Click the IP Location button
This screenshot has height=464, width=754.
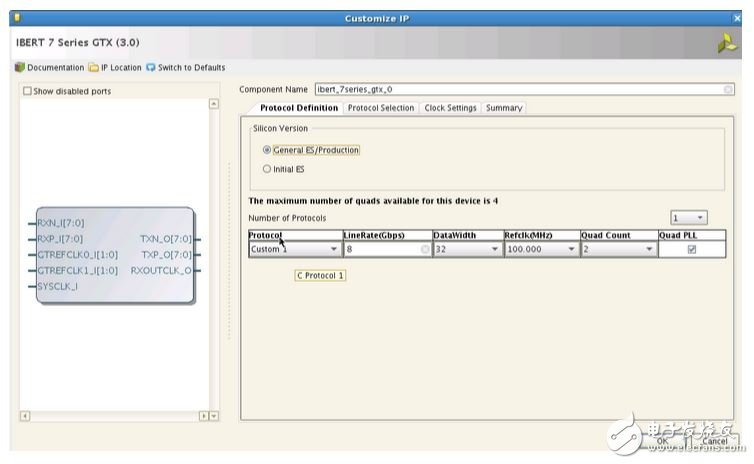click(x=121, y=67)
